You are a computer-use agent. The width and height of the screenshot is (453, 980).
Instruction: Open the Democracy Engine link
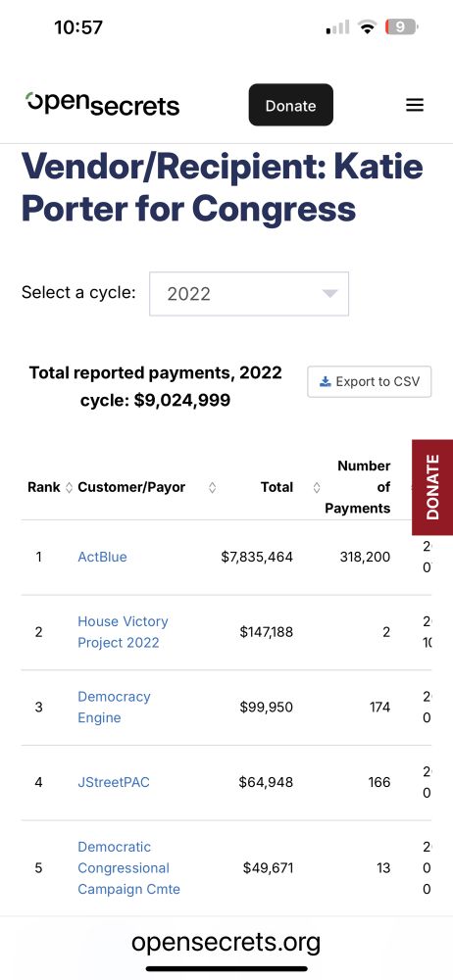(x=114, y=707)
